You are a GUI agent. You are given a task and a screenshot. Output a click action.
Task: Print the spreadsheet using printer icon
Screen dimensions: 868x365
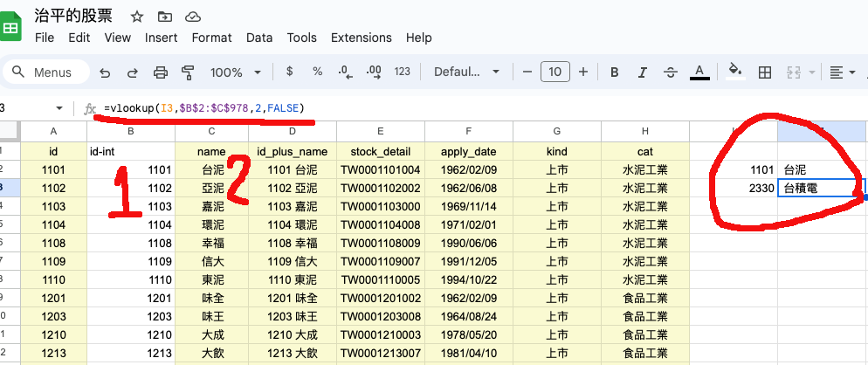(160, 72)
